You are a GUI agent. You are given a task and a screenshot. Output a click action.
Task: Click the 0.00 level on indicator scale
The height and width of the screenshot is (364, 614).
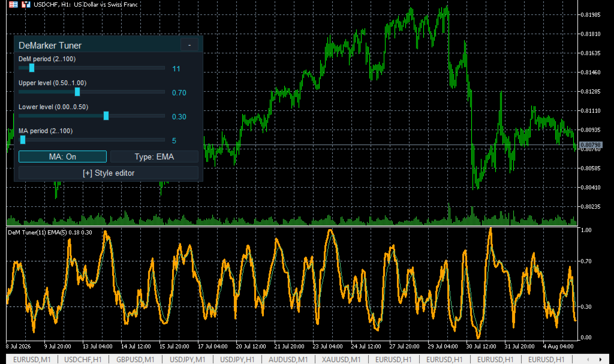pos(586,338)
